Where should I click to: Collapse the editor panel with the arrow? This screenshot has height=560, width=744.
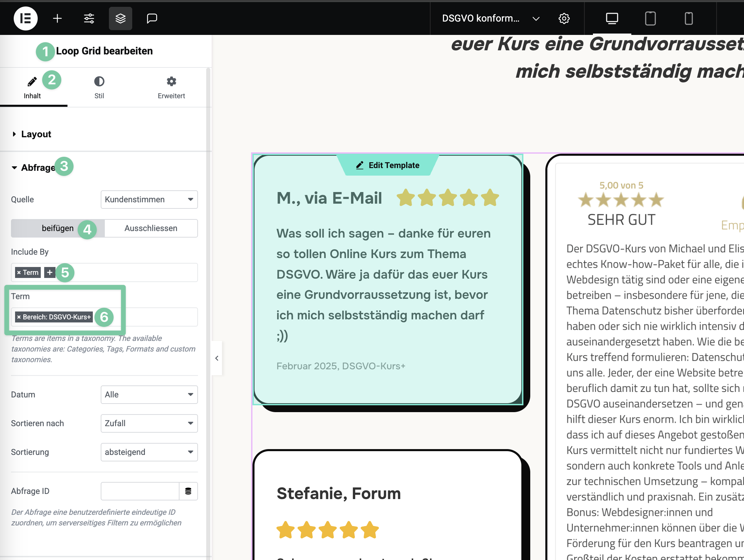[217, 358]
